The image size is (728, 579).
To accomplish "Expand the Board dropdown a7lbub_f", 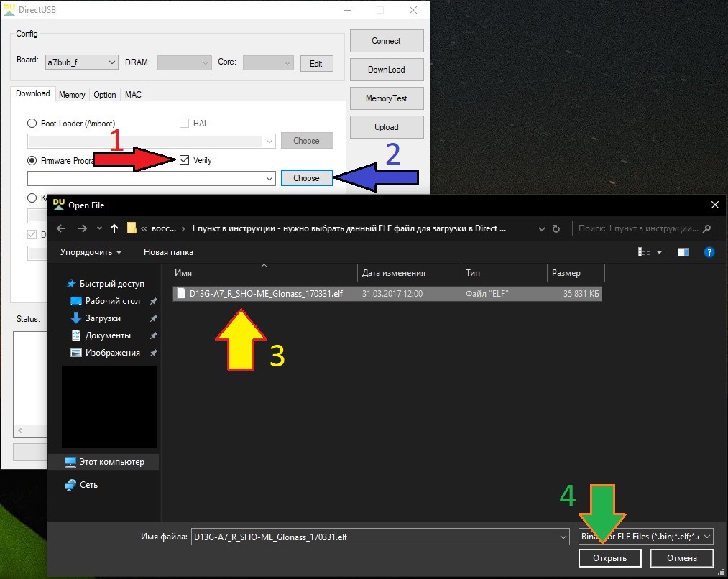I will coord(80,62).
